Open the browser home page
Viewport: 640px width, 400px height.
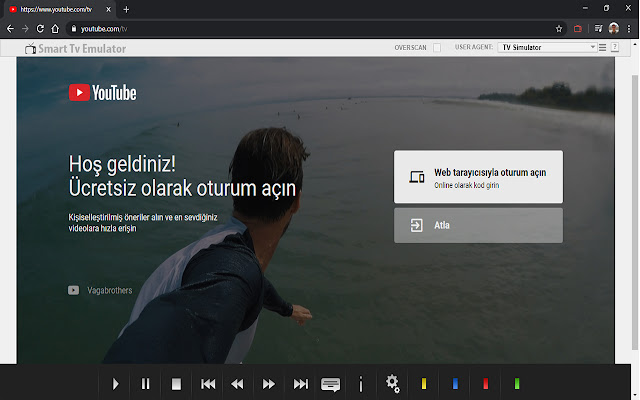(55, 29)
